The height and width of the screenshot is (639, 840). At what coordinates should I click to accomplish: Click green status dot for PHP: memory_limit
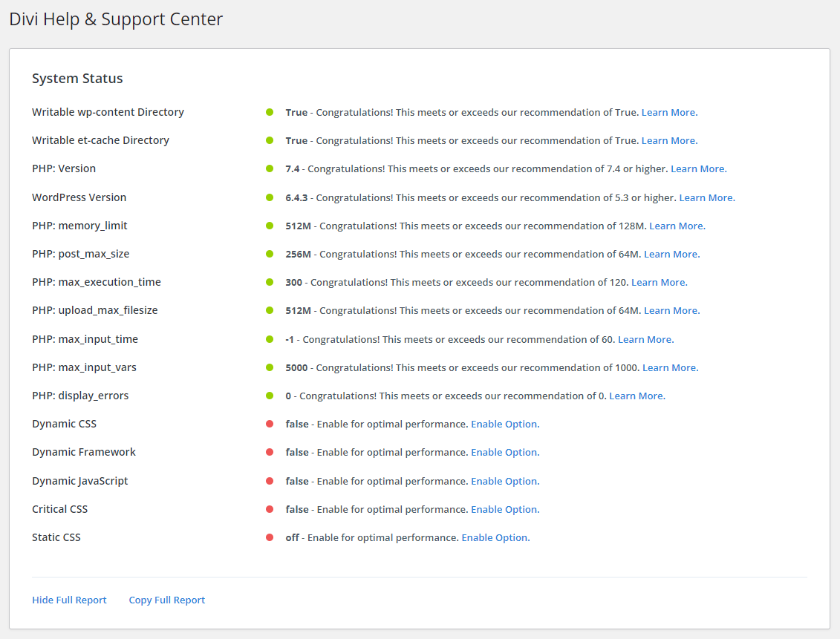point(270,226)
